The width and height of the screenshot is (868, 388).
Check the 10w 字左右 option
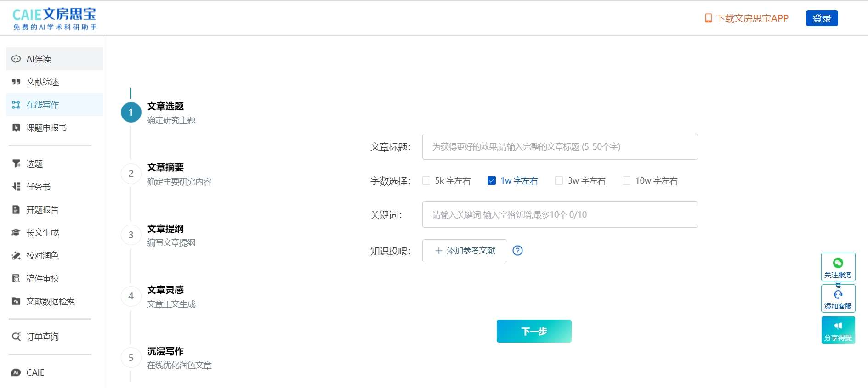(x=626, y=181)
